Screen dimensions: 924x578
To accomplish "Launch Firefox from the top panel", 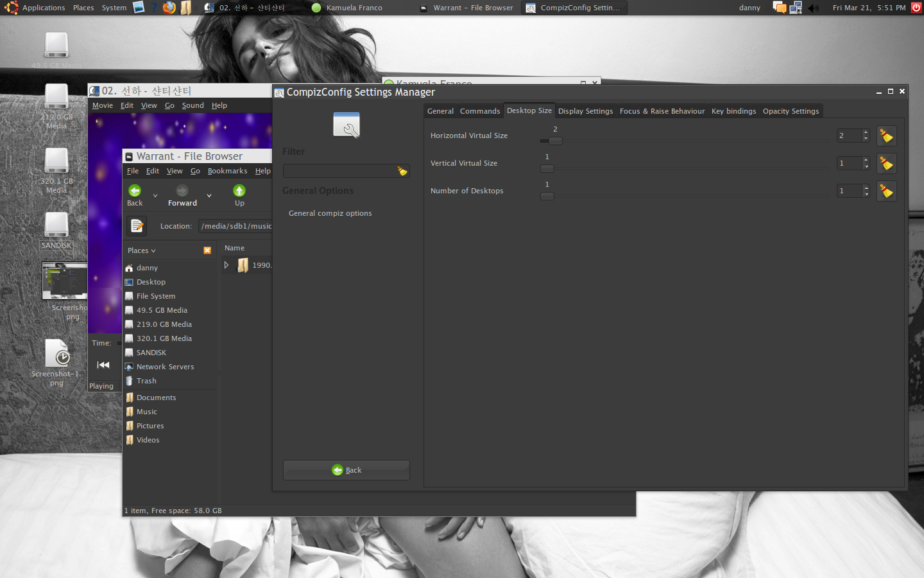I will click(169, 8).
